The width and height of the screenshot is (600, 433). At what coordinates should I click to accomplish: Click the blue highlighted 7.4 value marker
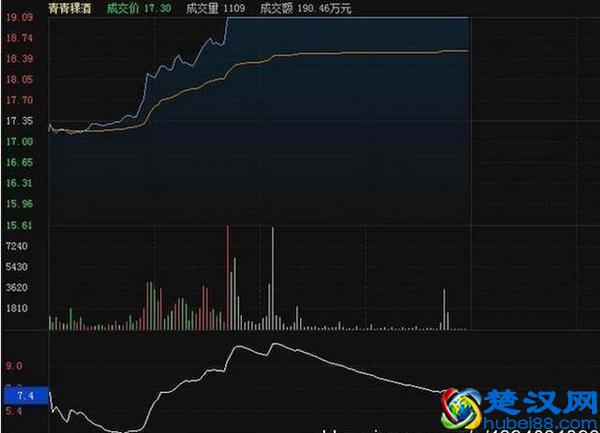point(26,396)
